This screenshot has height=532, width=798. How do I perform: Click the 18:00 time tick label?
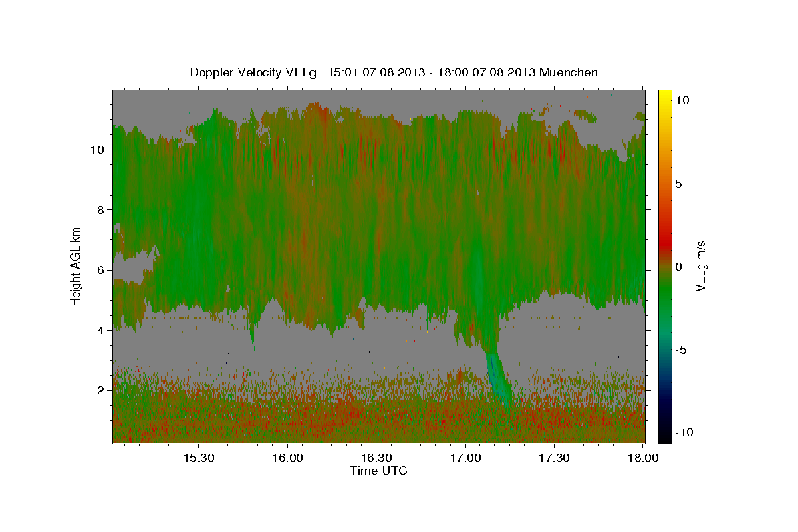pyautogui.click(x=643, y=458)
